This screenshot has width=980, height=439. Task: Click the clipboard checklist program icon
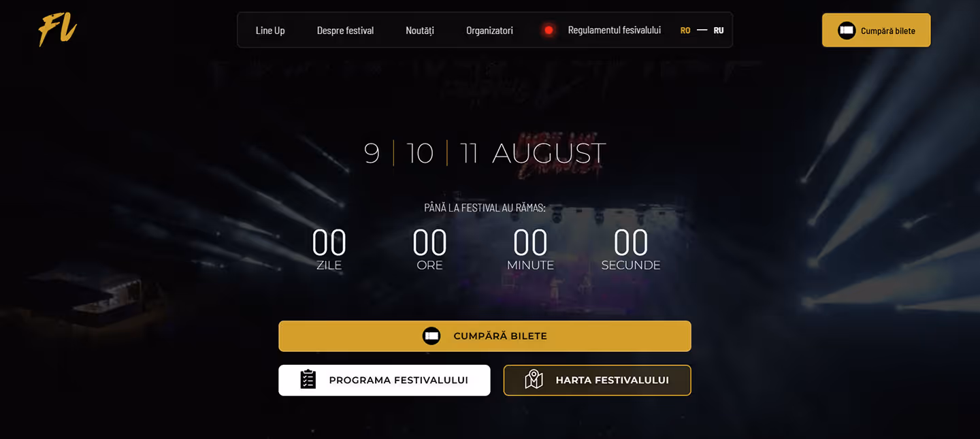(x=308, y=380)
